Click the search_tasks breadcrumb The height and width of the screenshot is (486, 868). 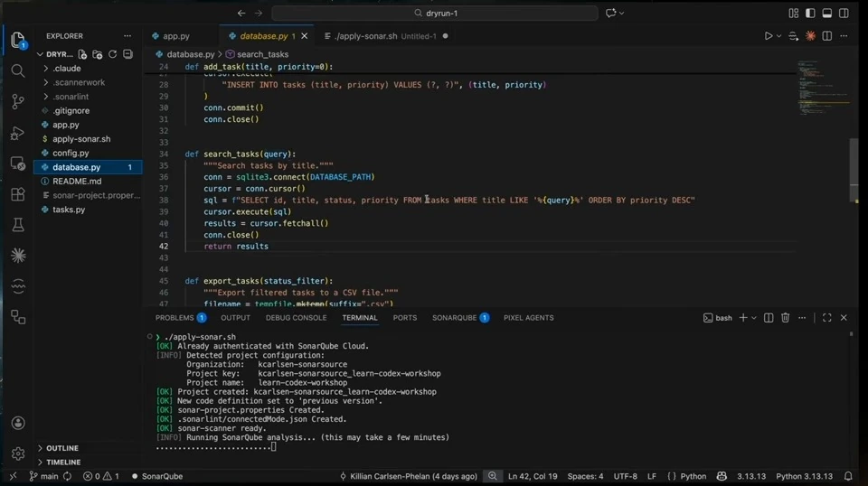257,54
